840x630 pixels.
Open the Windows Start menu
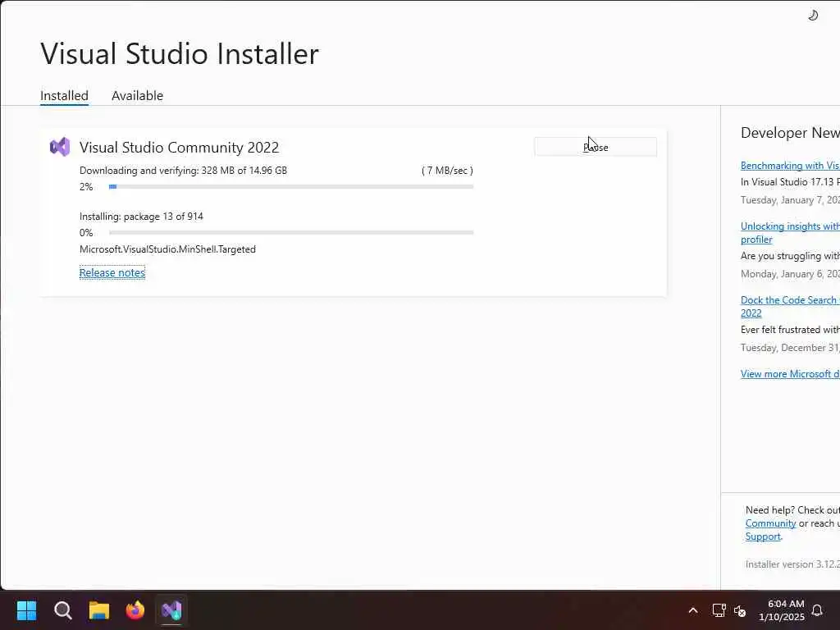27,610
